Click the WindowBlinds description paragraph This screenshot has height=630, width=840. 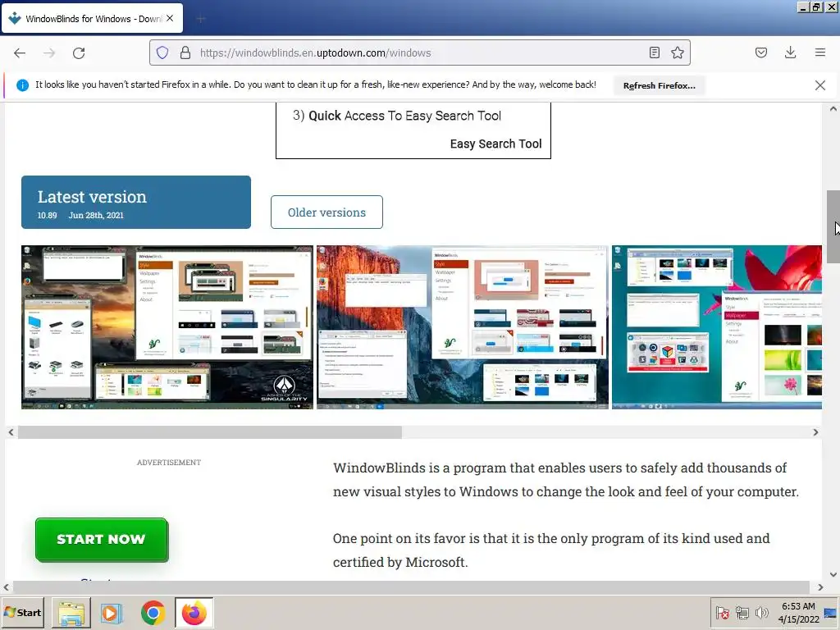pos(566,479)
